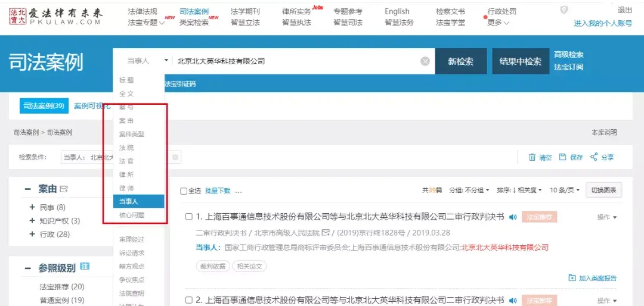Select 审理经过 in the field dropdown list

click(x=132, y=239)
